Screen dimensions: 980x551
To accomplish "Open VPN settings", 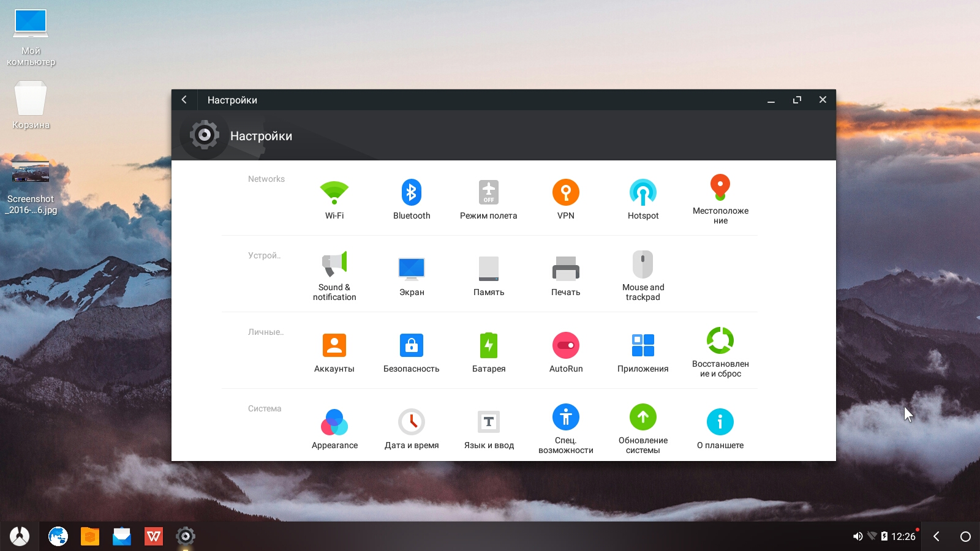I will [566, 200].
